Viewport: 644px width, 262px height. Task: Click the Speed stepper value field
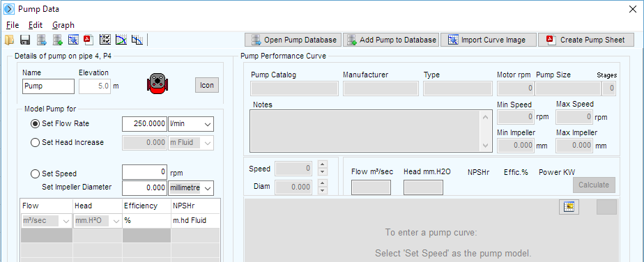tap(293, 169)
